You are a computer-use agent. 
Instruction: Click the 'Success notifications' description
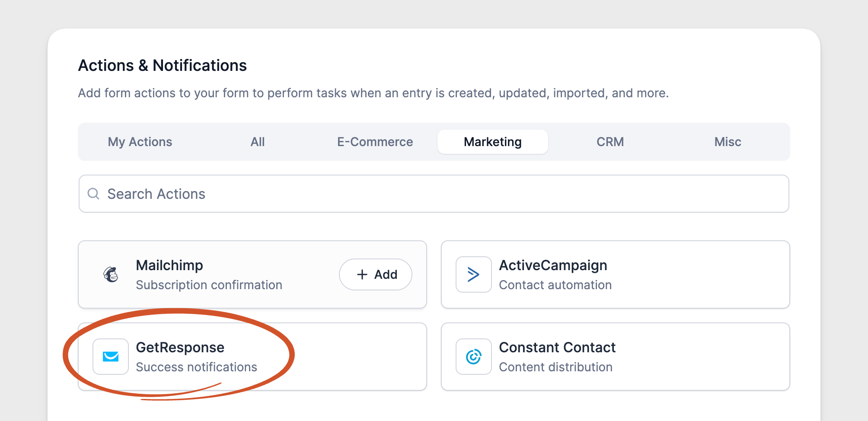pyautogui.click(x=197, y=367)
